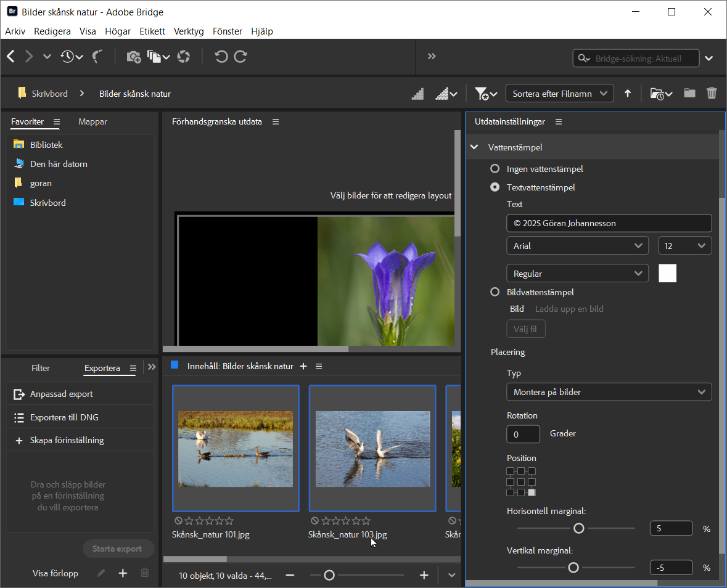Open the Verktyg menu
Screen dimensions: 727x588
(189, 31)
